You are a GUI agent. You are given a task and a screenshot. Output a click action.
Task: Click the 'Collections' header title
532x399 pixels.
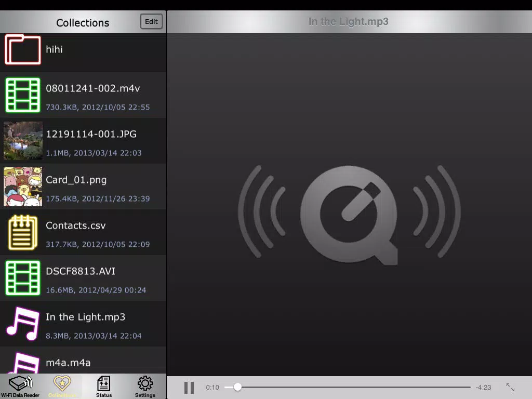coord(83,23)
